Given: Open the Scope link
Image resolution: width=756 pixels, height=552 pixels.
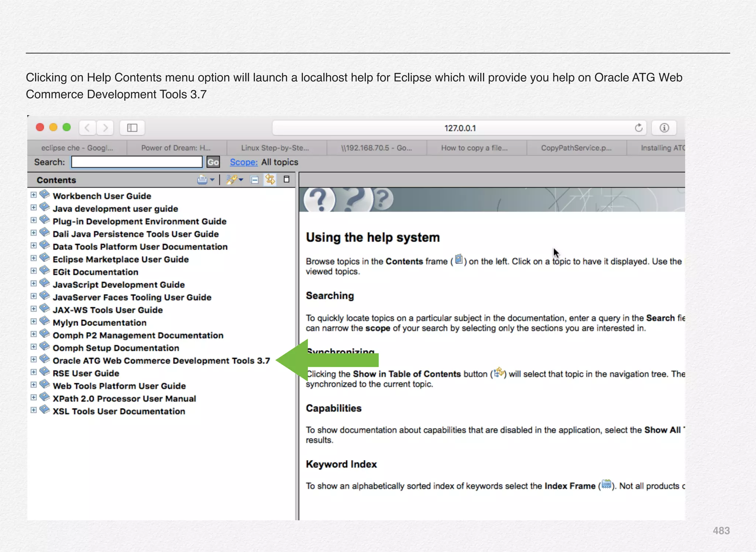Looking at the screenshot, I should coord(244,162).
